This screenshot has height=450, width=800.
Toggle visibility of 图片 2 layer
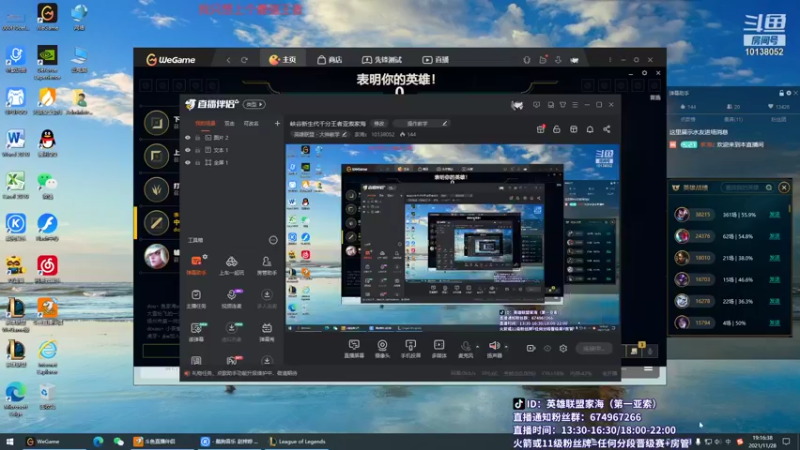click(188, 138)
